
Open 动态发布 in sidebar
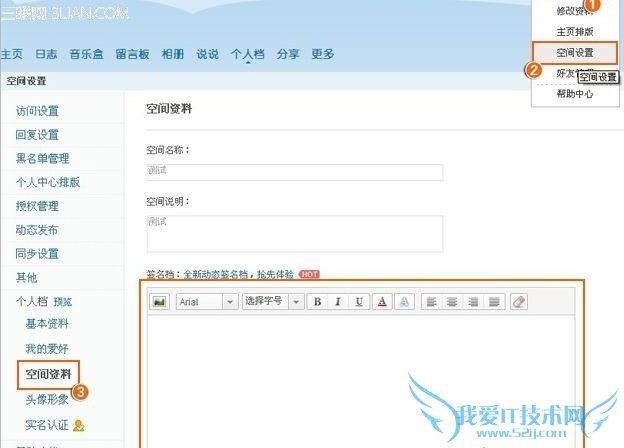point(37,230)
